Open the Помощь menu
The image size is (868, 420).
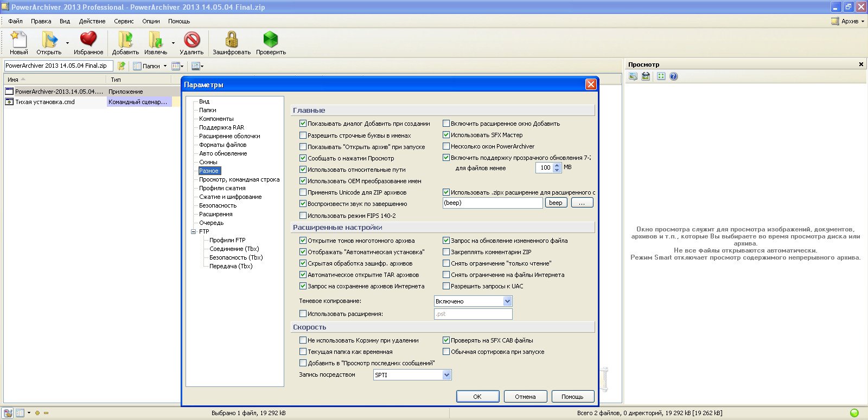point(178,21)
